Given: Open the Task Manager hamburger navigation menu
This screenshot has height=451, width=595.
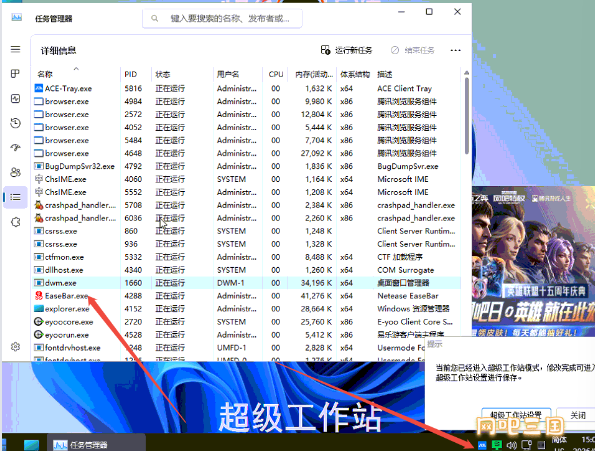Looking at the screenshot, I should point(15,49).
